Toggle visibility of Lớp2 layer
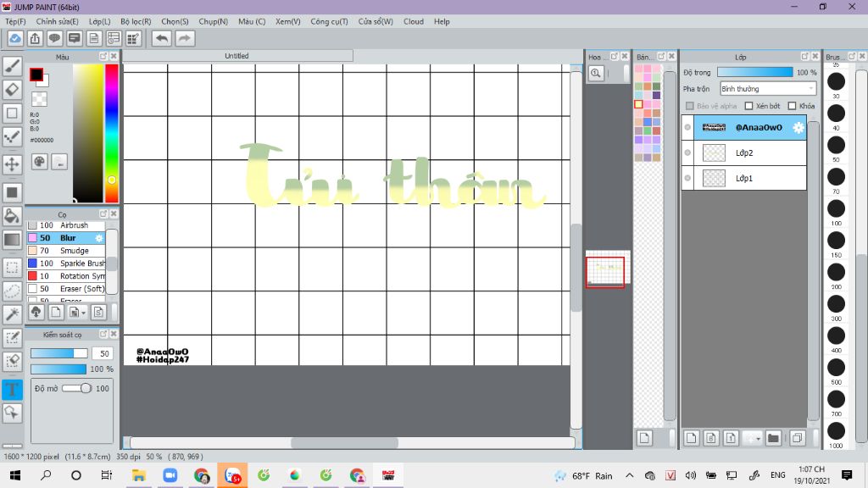 (687, 152)
